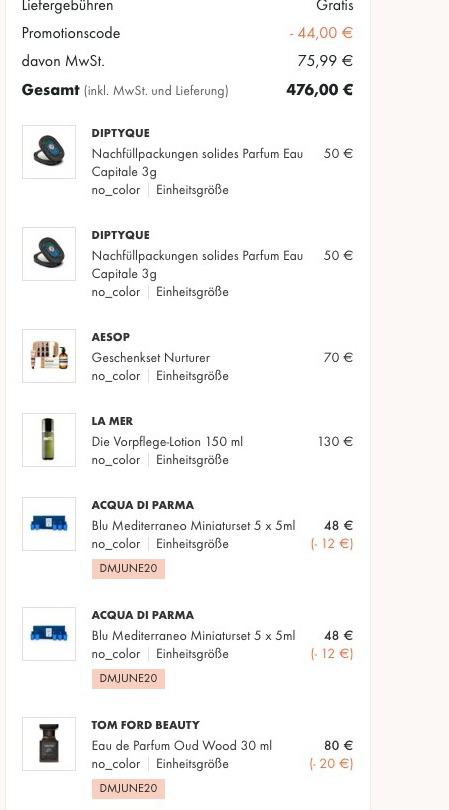The width and height of the screenshot is (449, 810).
Task: Click the DMJUNE20 tag under Tom Ford
Action: click(x=128, y=789)
